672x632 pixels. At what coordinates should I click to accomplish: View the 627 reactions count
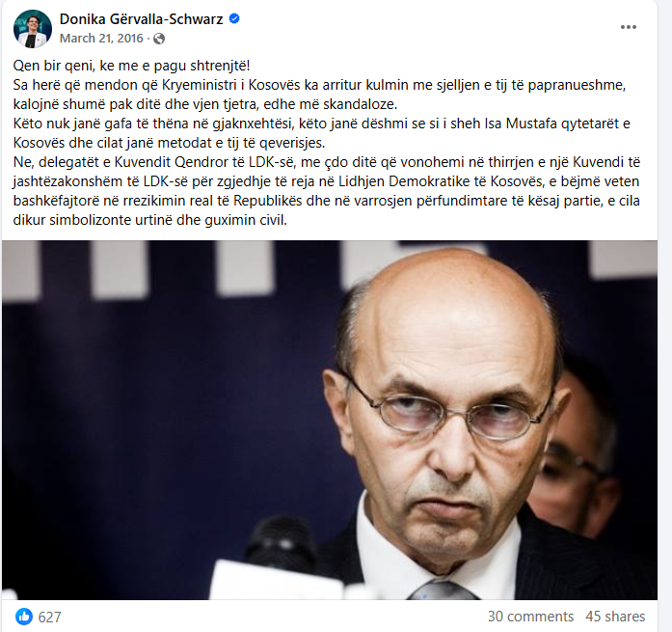pyautogui.click(x=50, y=617)
